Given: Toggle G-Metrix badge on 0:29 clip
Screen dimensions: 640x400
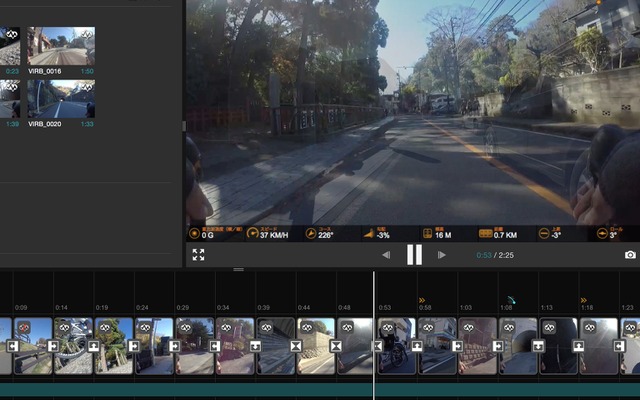Looking at the screenshot, I should (x=185, y=327).
